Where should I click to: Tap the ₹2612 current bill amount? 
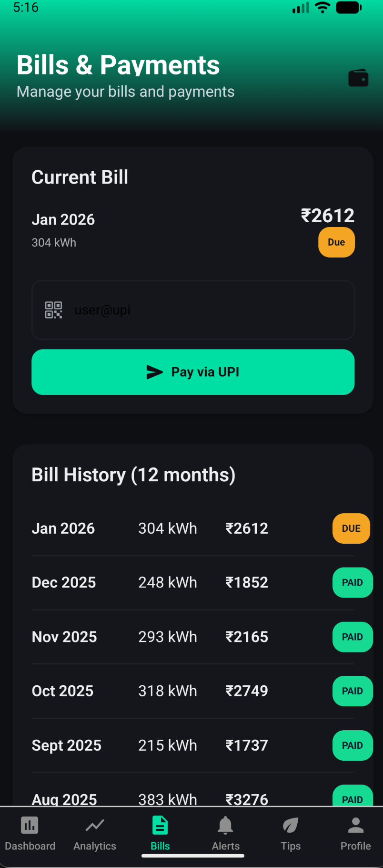point(328,216)
